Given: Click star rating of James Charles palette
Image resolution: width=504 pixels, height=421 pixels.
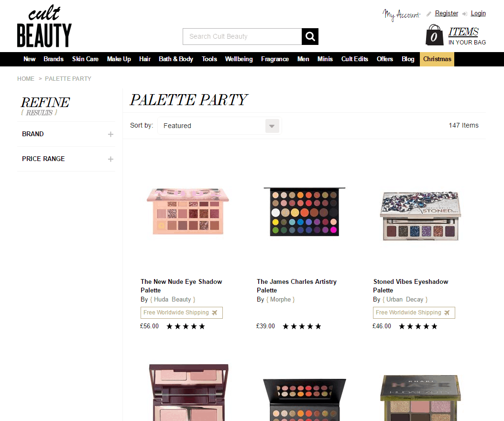Looking at the screenshot, I should click(302, 326).
